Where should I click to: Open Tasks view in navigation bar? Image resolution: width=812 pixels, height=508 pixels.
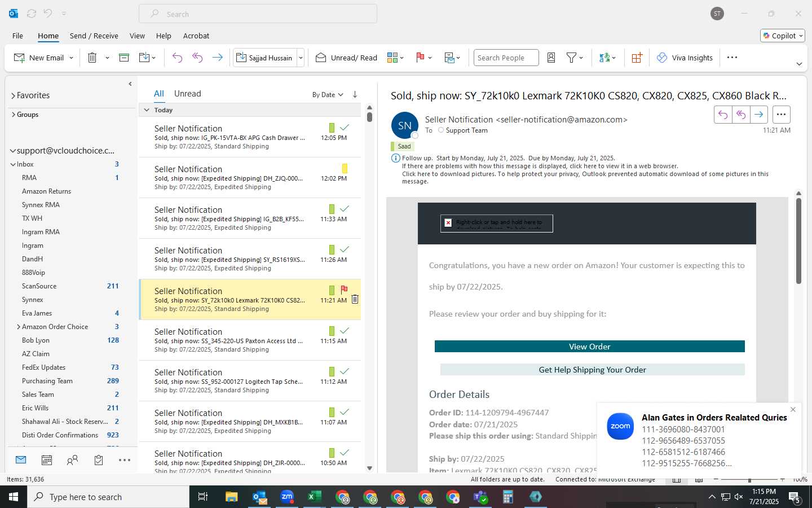click(x=99, y=460)
